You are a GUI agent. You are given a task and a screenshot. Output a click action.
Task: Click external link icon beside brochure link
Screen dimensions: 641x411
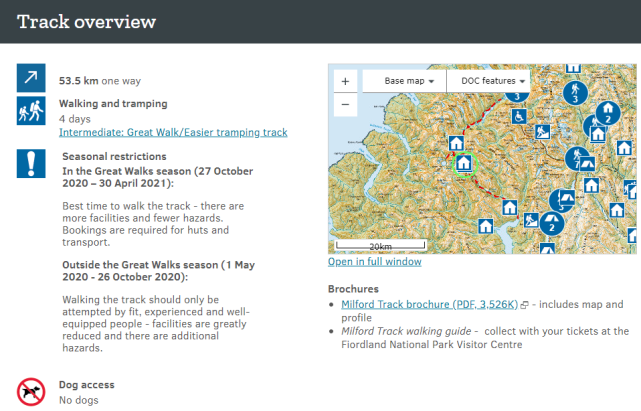click(x=526, y=304)
